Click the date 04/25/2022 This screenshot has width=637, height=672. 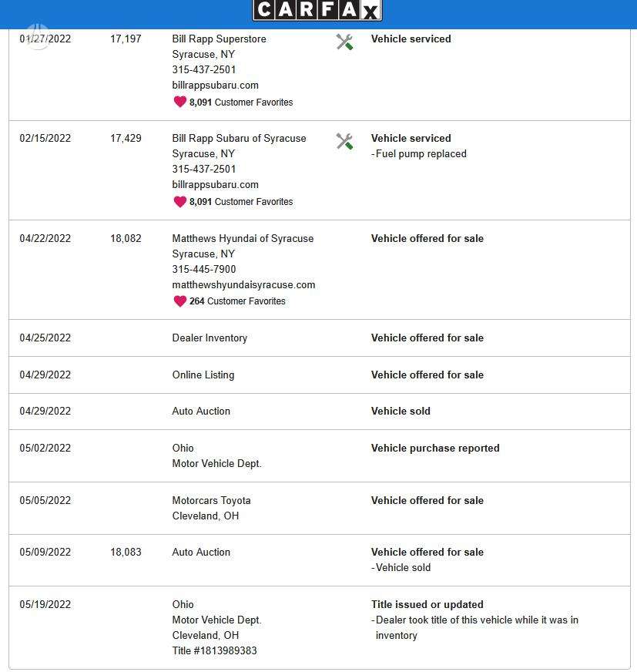coord(45,338)
